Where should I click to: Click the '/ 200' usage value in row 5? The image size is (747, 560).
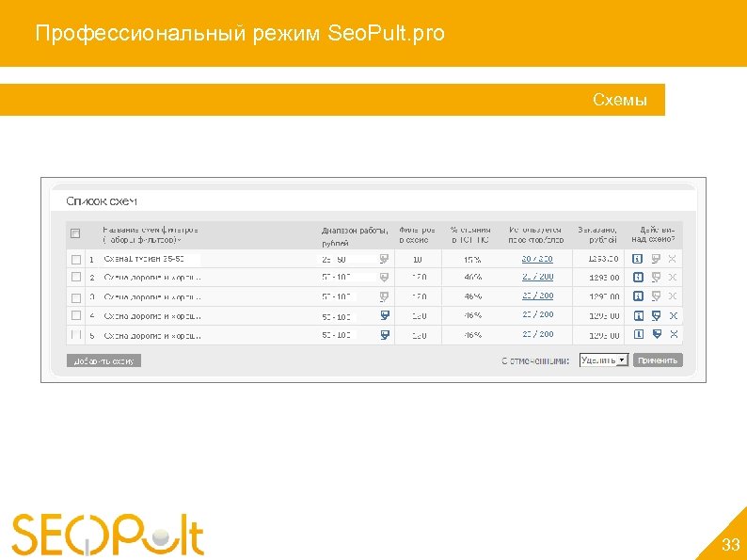[537, 334]
